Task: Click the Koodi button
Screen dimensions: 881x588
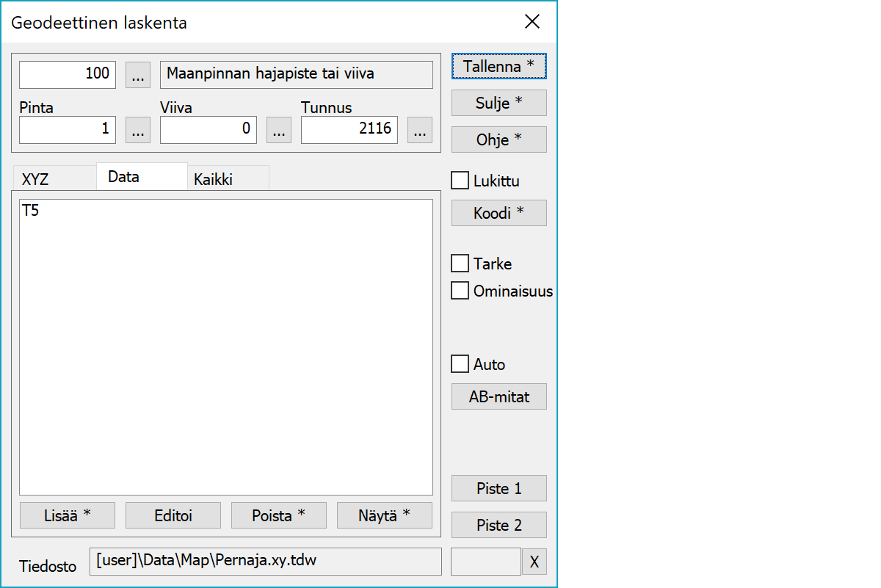Action: (x=498, y=213)
